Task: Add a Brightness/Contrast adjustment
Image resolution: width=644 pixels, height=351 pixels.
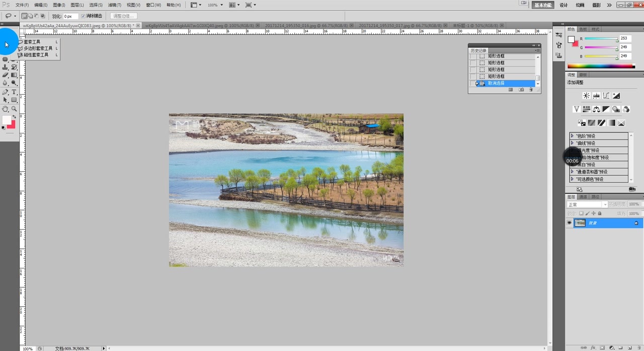Action: [586, 96]
